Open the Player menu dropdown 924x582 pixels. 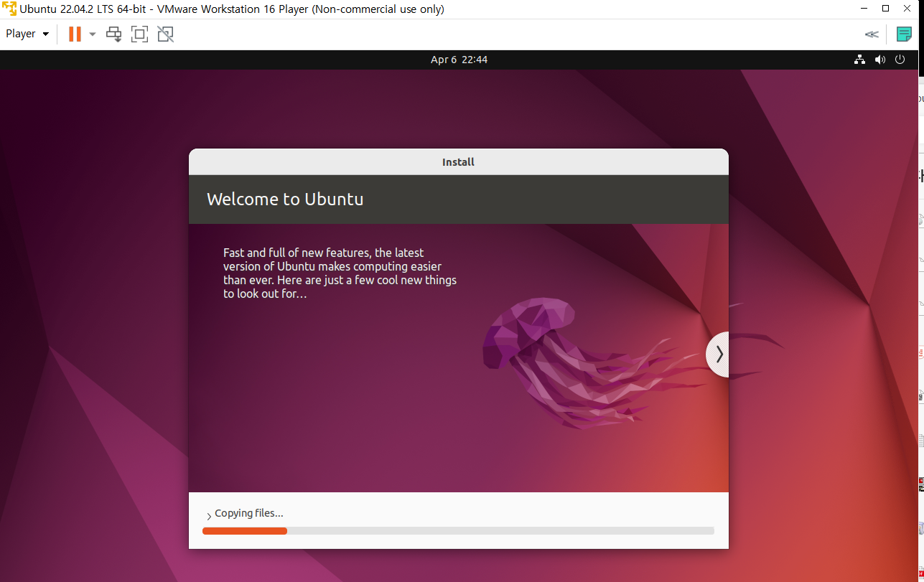tap(27, 34)
